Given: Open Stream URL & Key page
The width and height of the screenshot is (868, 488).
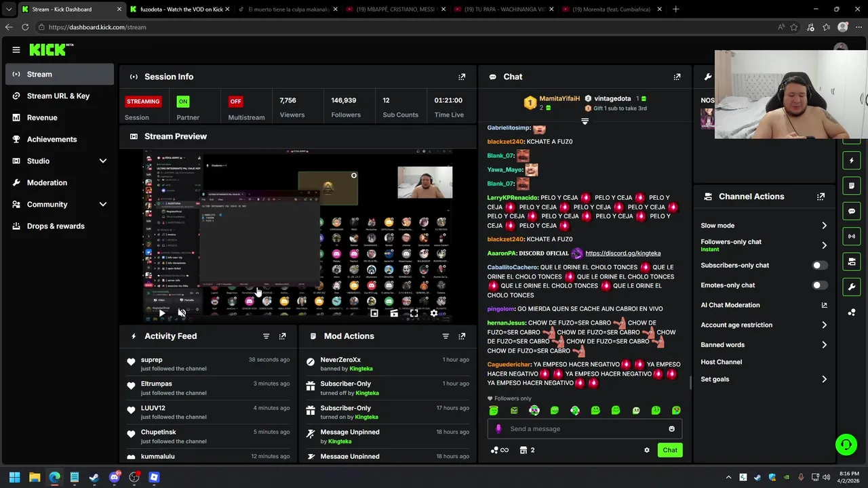Looking at the screenshot, I should tap(60, 96).
